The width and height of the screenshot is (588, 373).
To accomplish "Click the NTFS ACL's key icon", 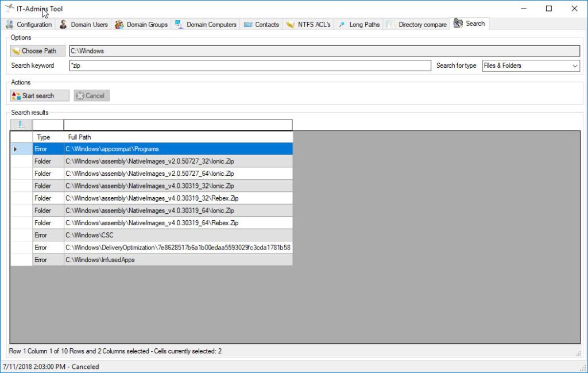I will [x=289, y=25].
